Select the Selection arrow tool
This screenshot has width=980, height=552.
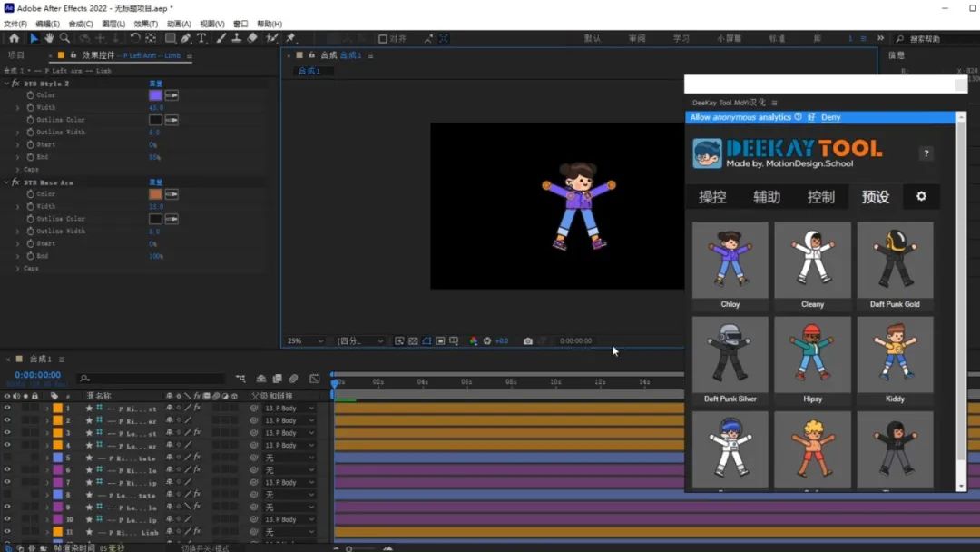coord(34,38)
